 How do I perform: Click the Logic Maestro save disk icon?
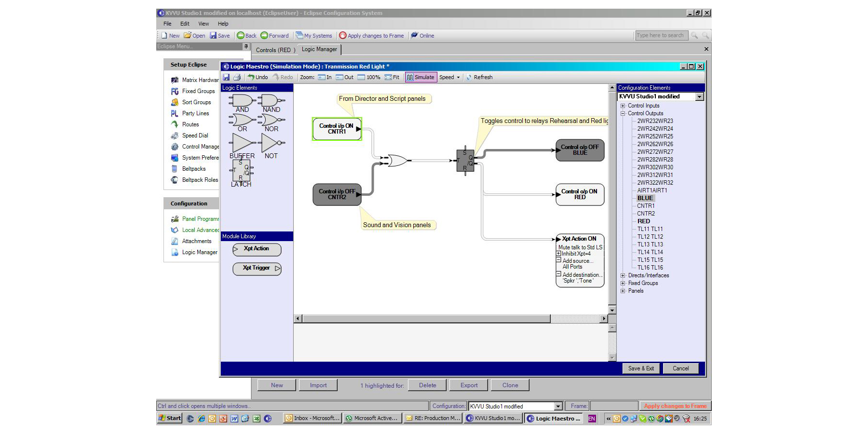click(x=226, y=77)
